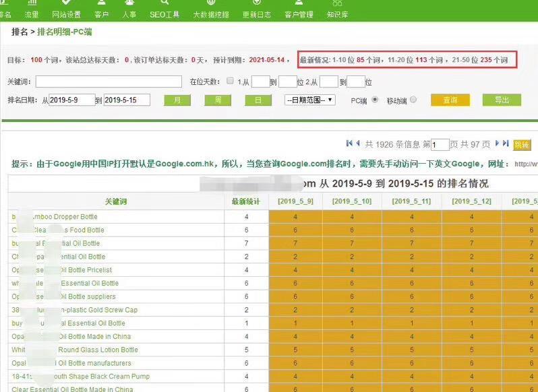The height and width of the screenshot is (392, 538).
Task: Tick the 在位天数 checkbox
Action: (x=230, y=81)
